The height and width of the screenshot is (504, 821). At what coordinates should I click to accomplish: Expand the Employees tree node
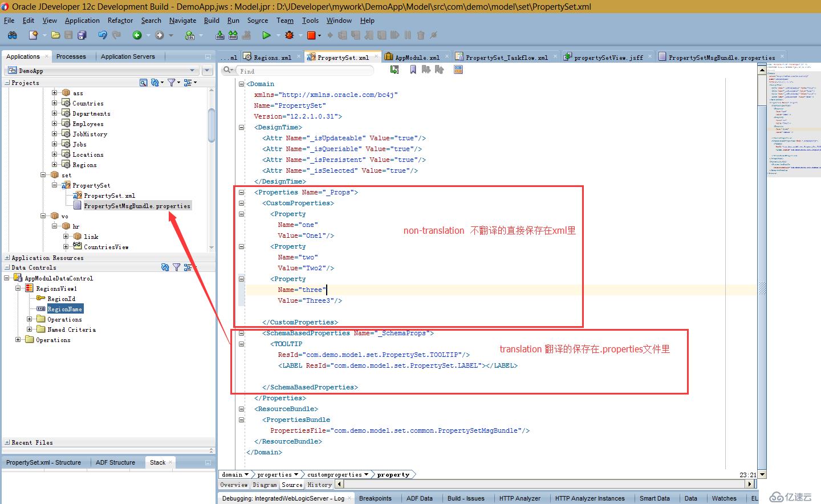click(55, 124)
